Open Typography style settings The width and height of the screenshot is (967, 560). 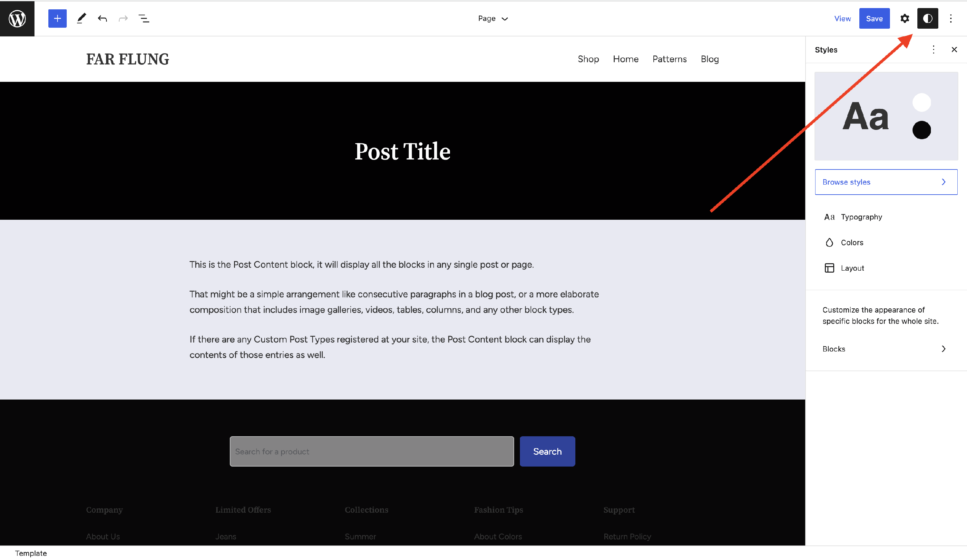(861, 217)
